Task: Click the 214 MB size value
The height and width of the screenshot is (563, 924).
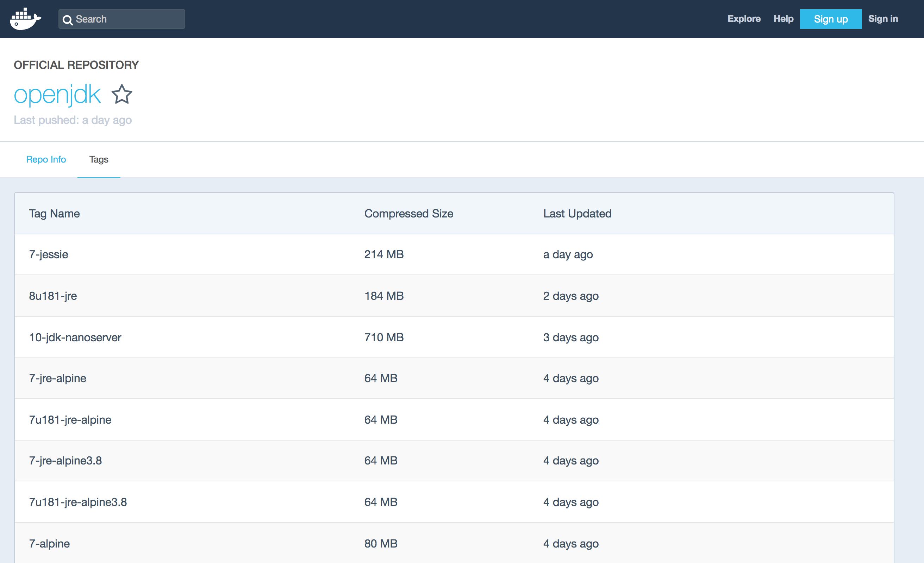Action: [x=384, y=254]
